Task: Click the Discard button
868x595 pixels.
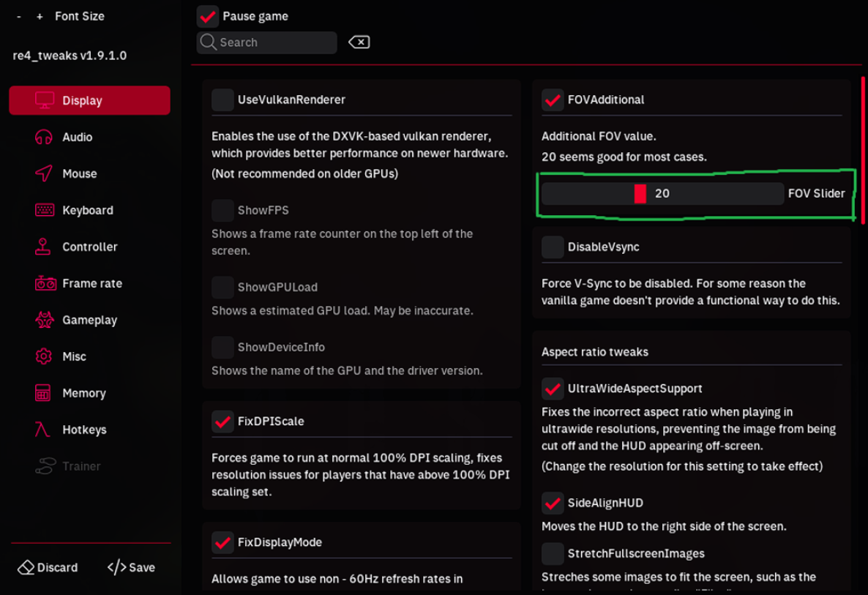Action: (x=48, y=567)
